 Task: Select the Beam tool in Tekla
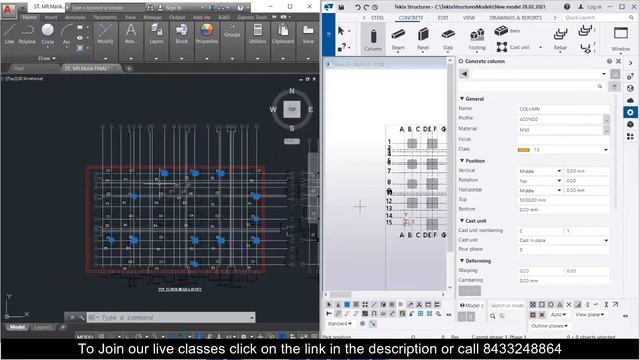click(x=398, y=39)
